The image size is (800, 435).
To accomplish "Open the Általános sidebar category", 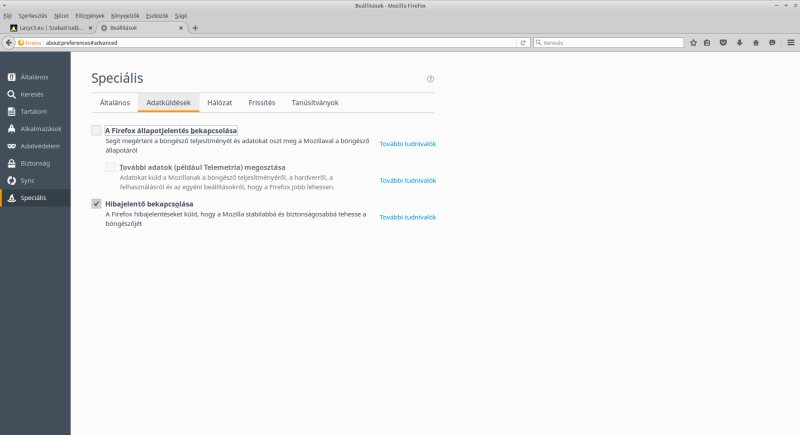I will click(35, 77).
